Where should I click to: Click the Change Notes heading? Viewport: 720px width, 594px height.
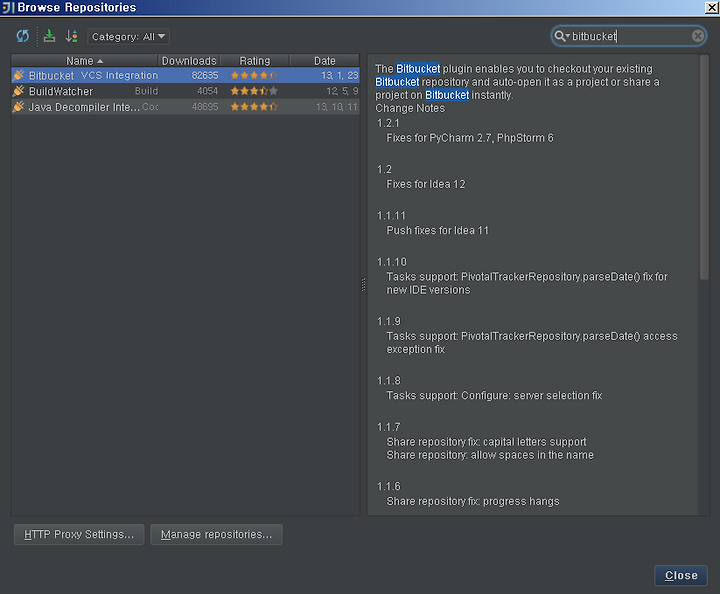click(410, 108)
